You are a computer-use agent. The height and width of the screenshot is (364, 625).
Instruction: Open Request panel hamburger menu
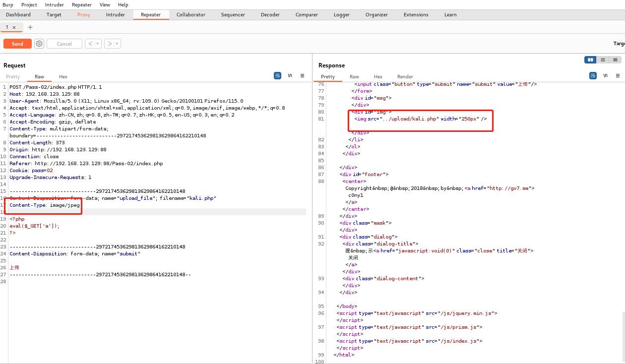pos(302,76)
